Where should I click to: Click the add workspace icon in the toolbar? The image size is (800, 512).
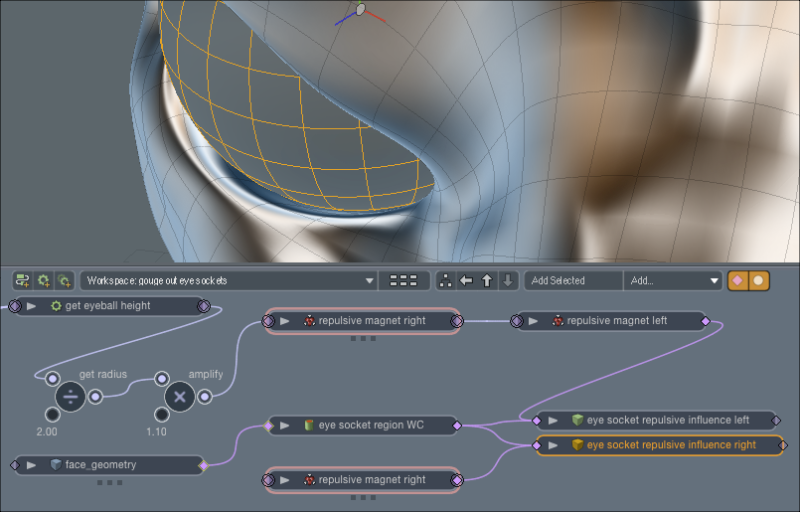point(22,280)
